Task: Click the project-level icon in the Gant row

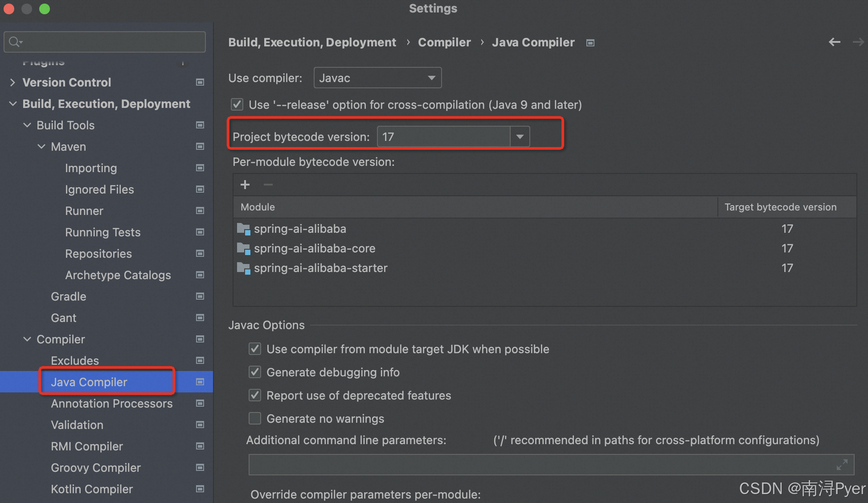Action: tap(200, 317)
